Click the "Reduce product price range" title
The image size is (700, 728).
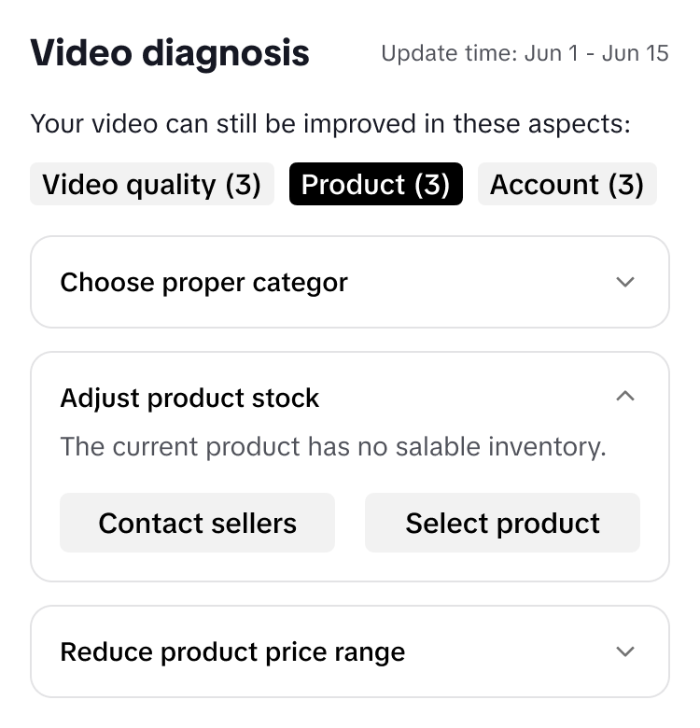click(x=232, y=651)
